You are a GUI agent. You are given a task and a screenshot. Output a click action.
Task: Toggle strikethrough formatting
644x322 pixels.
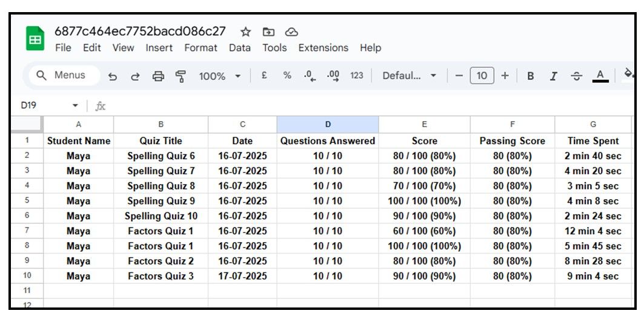point(576,76)
